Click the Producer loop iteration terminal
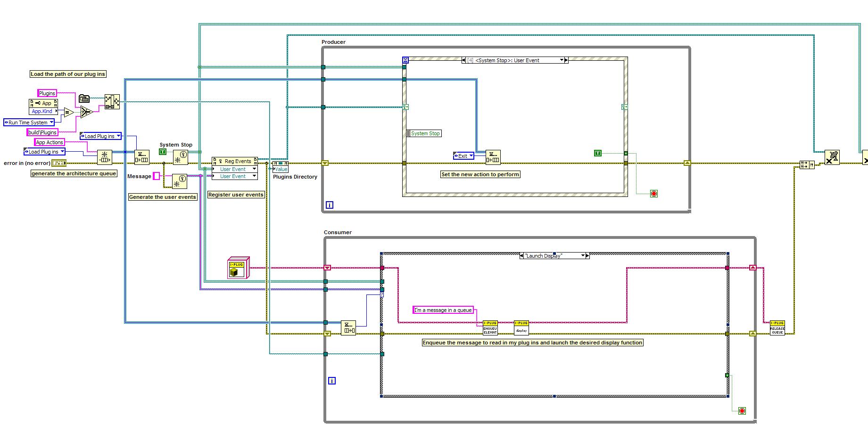This screenshot has height=425, width=868. click(x=330, y=205)
